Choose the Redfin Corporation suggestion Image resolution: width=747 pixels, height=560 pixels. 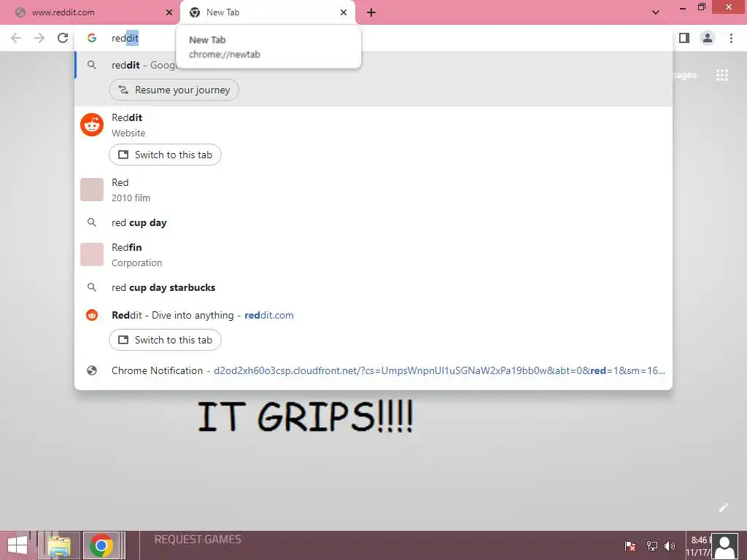coord(373,254)
